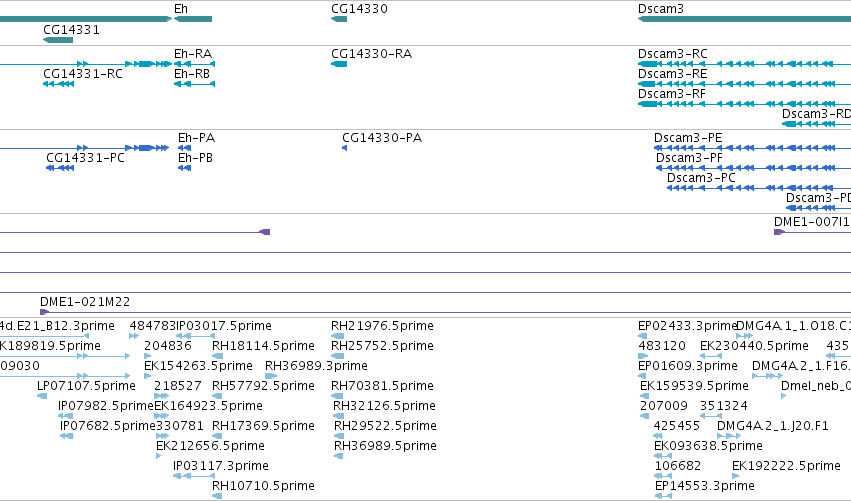
Task: Click the EK212656.5prime EST label
Action: [210, 446]
